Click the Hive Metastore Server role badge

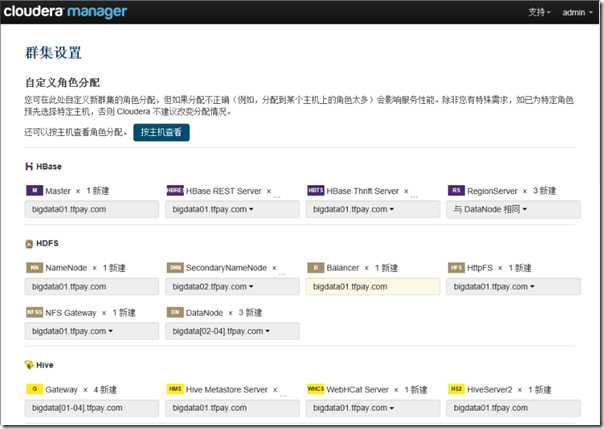coord(175,389)
